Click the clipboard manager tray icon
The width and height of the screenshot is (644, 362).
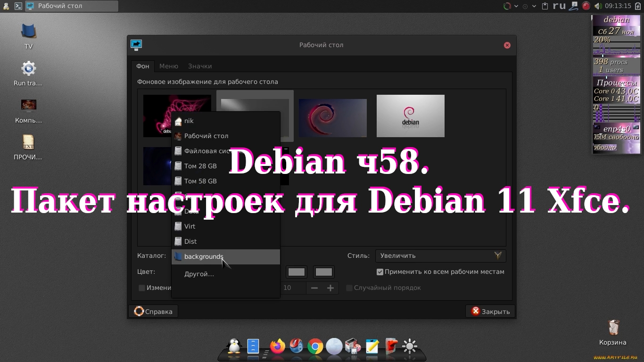point(545,6)
